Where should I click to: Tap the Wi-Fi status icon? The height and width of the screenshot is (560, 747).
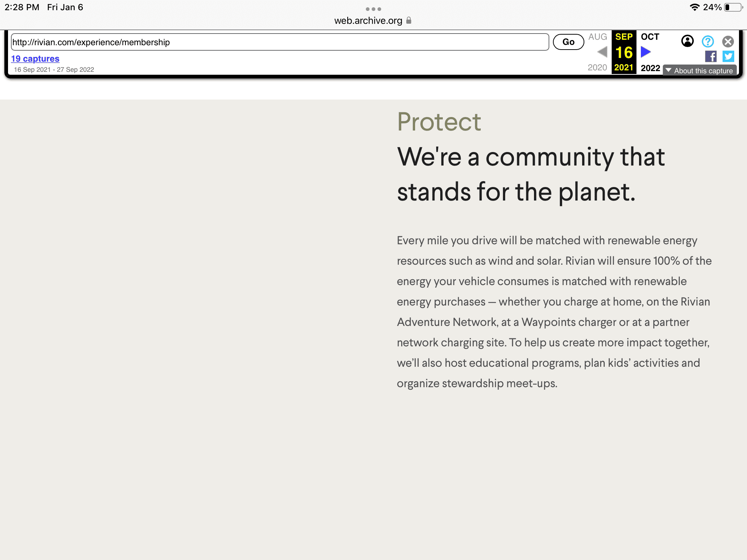click(x=694, y=7)
